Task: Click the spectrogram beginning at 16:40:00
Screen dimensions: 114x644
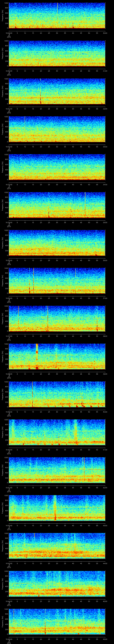Action: [x=57, y=432]
